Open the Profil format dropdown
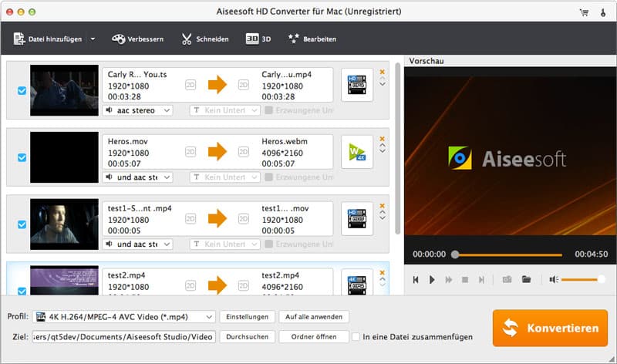 tap(124, 317)
